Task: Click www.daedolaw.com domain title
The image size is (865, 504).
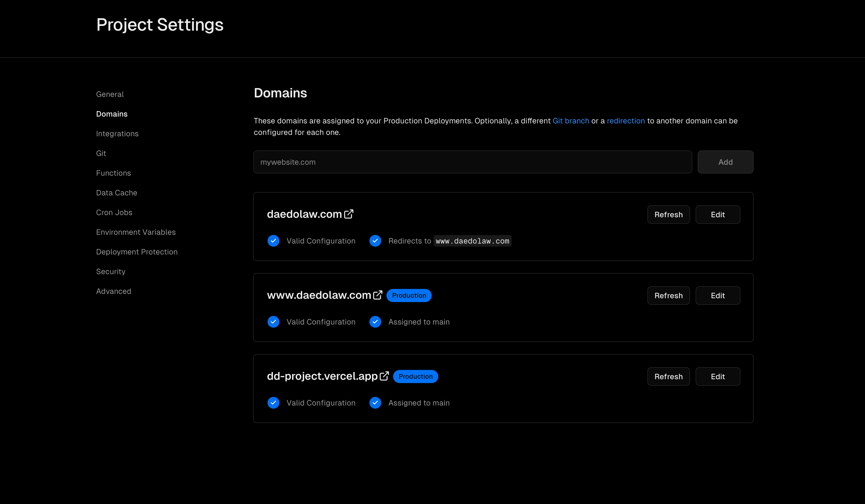Action: click(319, 295)
